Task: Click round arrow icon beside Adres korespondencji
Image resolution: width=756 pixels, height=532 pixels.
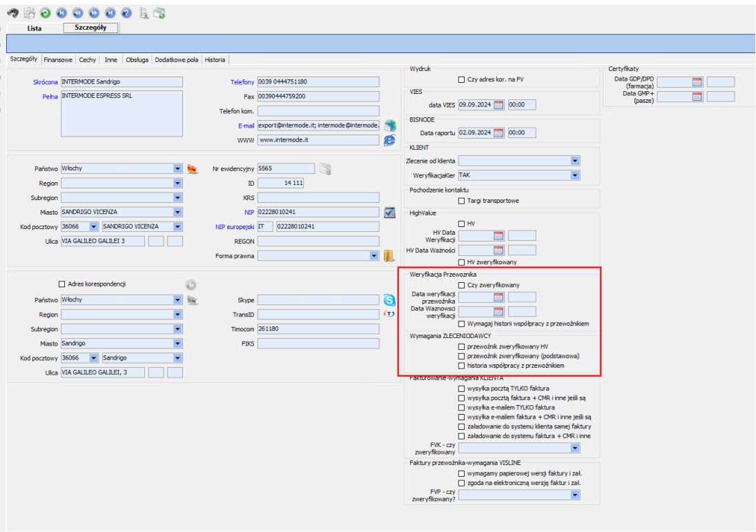Action: 191,285
